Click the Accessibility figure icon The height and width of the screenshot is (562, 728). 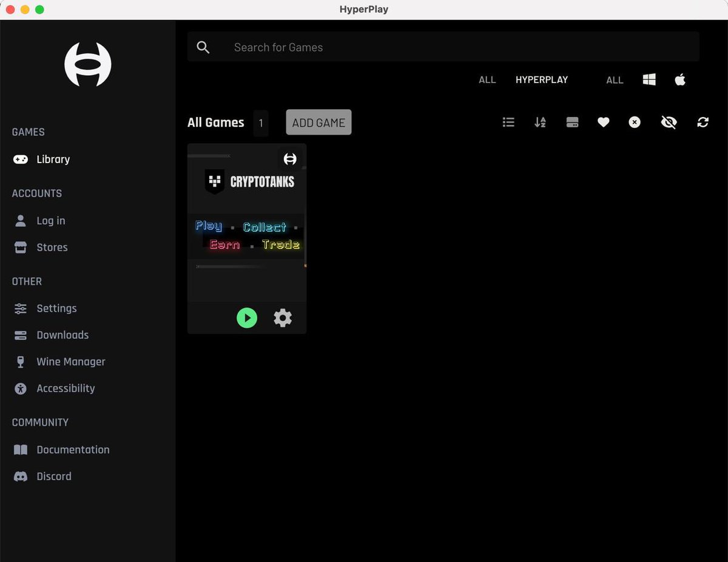pos(21,389)
